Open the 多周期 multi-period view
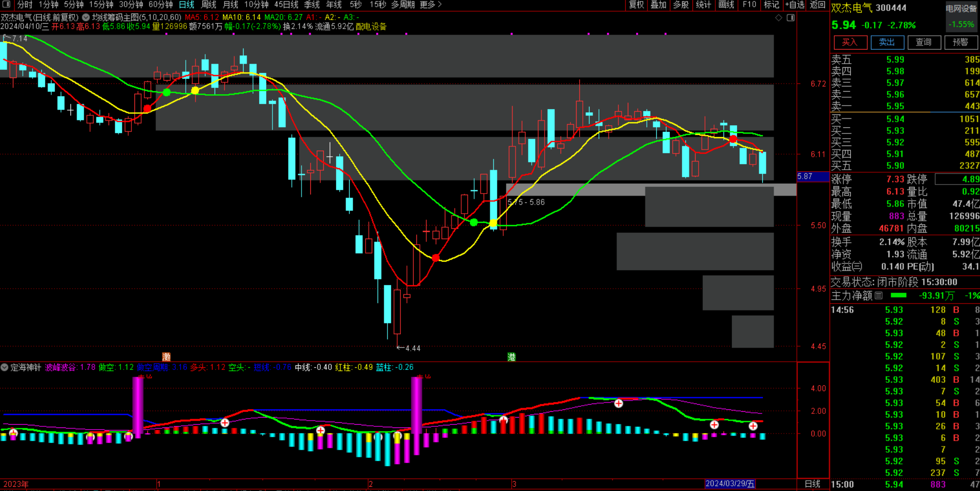This screenshot has height=491, width=980. pyautogui.click(x=403, y=5)
